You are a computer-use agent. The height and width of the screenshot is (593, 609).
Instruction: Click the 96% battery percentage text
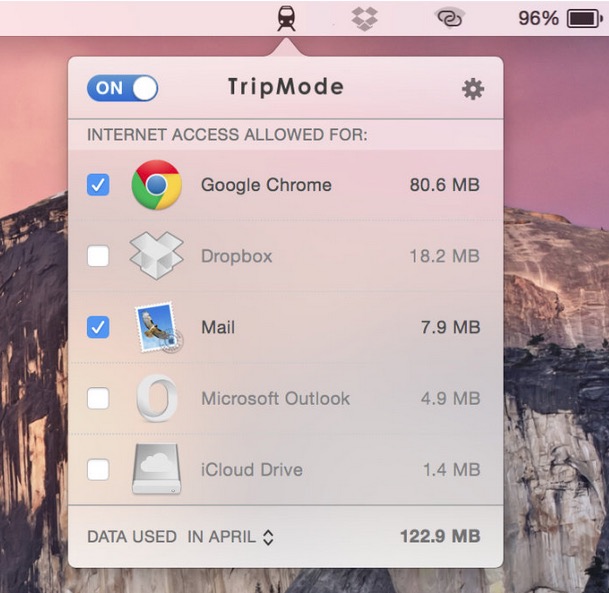[x=539, y=18]
